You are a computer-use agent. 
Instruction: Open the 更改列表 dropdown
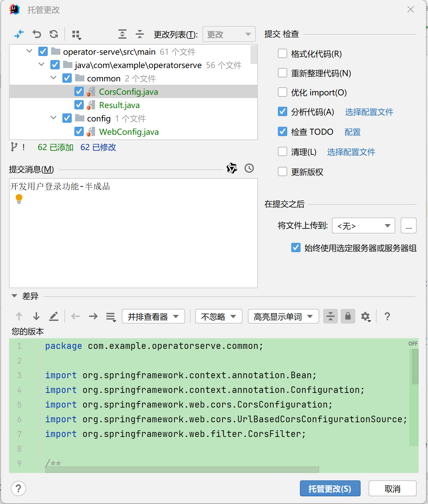229,34
